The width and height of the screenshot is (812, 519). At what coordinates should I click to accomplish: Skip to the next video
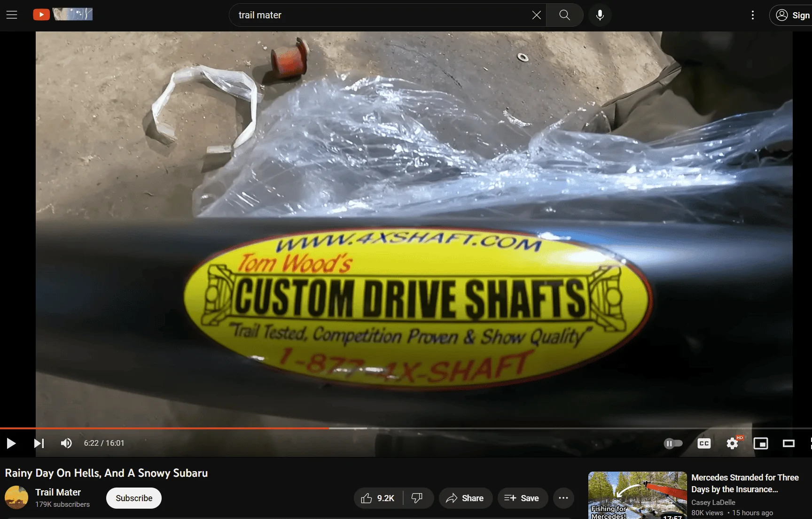coord(39,443)
